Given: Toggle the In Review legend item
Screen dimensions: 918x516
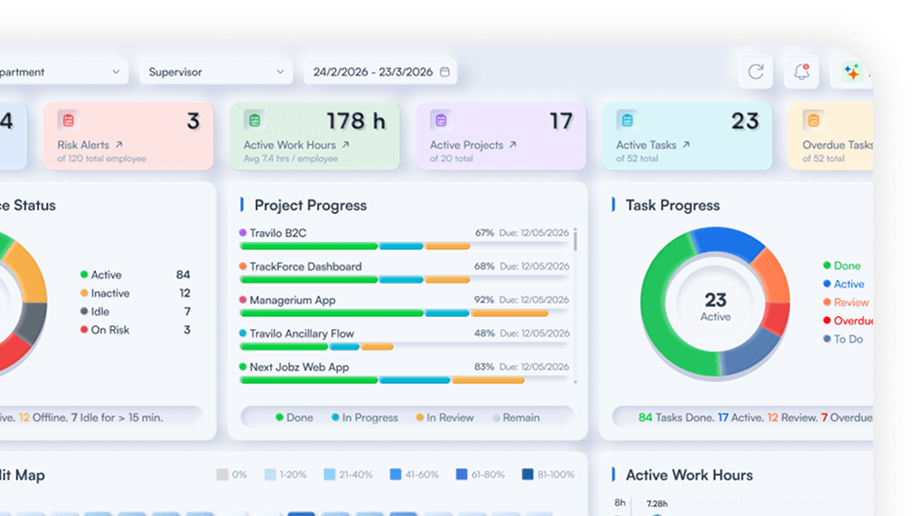Looking at the screenshot, I should click(445, 418).
